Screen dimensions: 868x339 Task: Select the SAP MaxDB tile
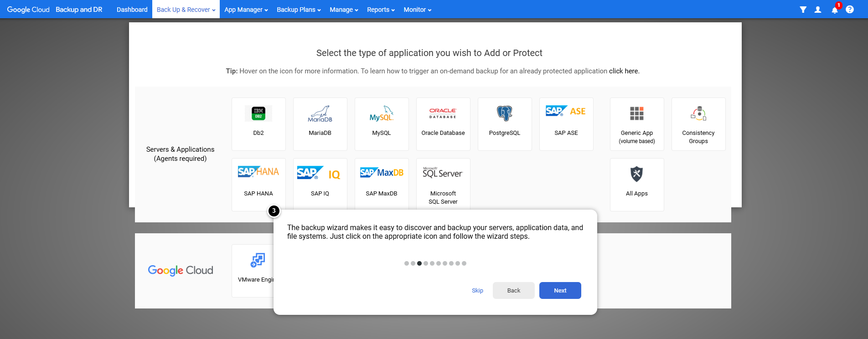pos(382,184)
